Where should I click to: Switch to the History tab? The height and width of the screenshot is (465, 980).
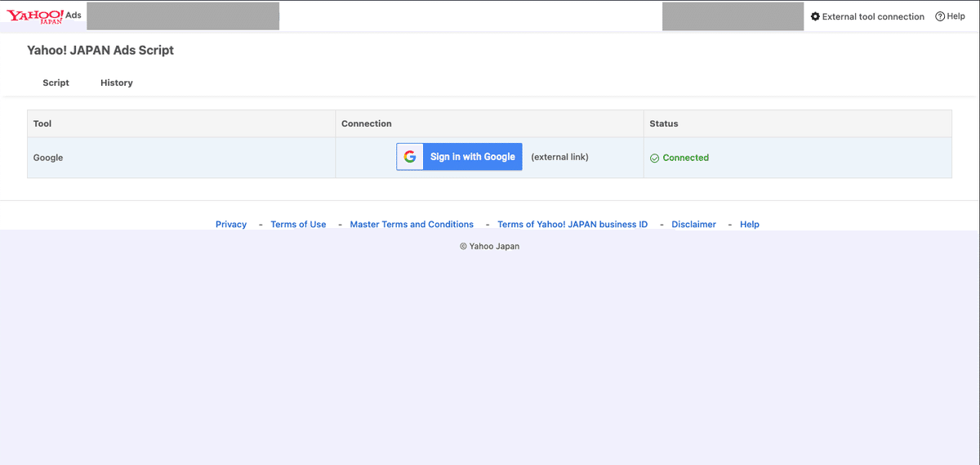[117, 83]
